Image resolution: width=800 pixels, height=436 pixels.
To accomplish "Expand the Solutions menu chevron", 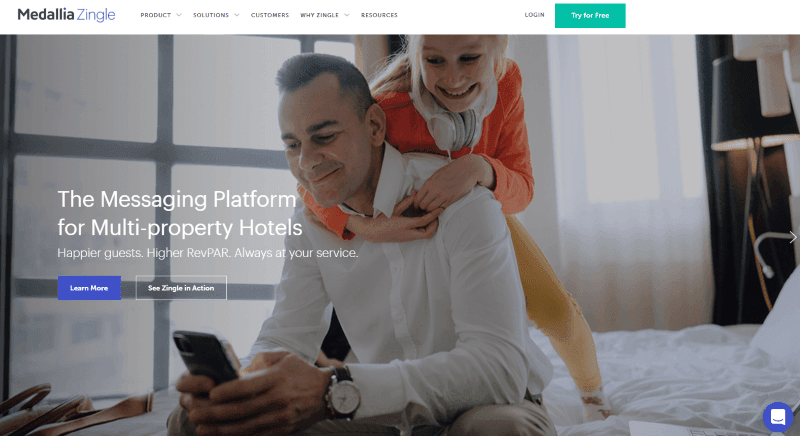I will 237,15.
